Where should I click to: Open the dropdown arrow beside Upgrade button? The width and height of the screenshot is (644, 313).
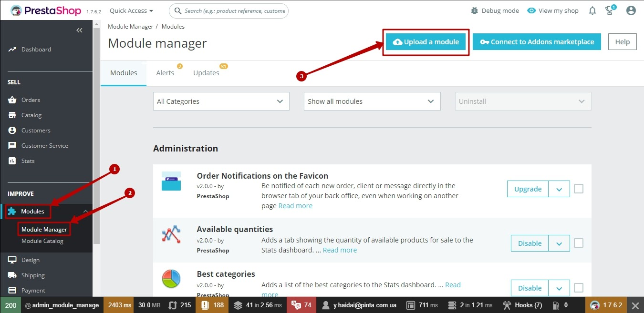(559, 189)
